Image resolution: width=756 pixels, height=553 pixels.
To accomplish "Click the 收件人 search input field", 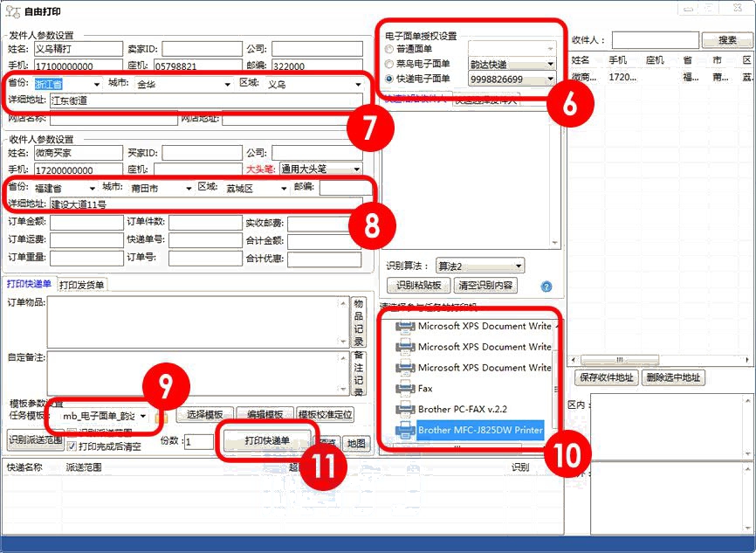I will pos(655,40).
